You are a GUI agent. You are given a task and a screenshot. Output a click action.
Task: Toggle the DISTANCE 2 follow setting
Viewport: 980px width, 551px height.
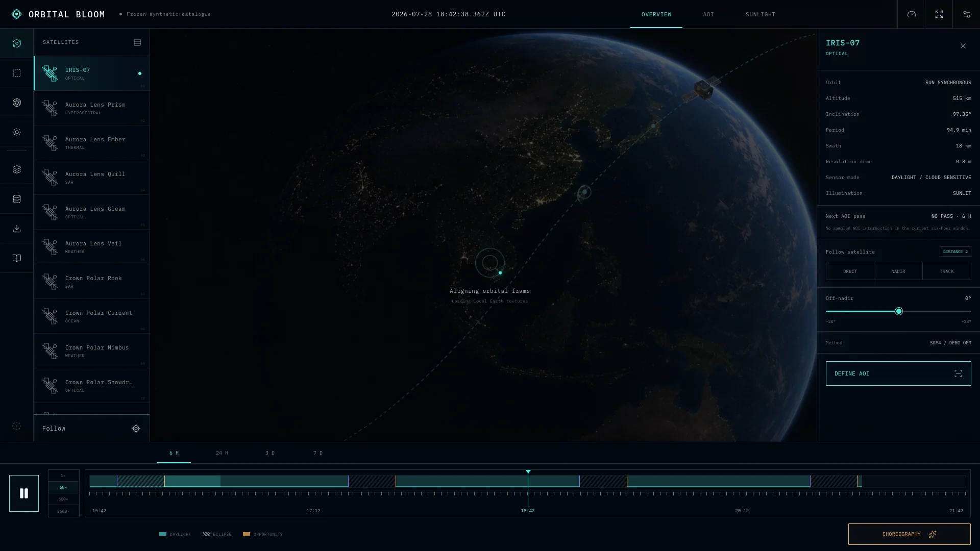(x=955, y=252)
